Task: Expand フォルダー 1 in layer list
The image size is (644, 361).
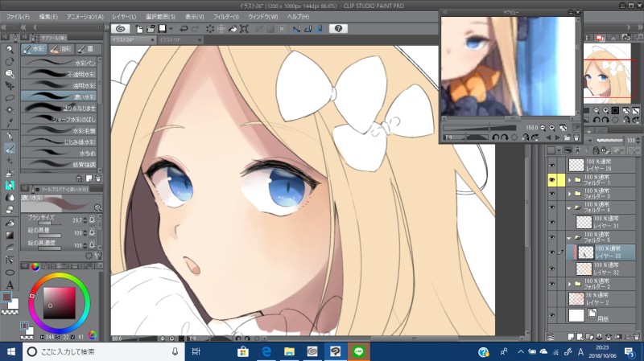Action: pos(569,180)
